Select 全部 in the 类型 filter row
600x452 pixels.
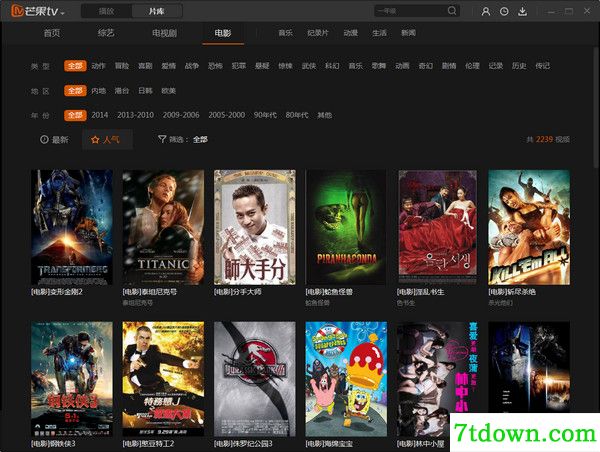coord(75,66)
